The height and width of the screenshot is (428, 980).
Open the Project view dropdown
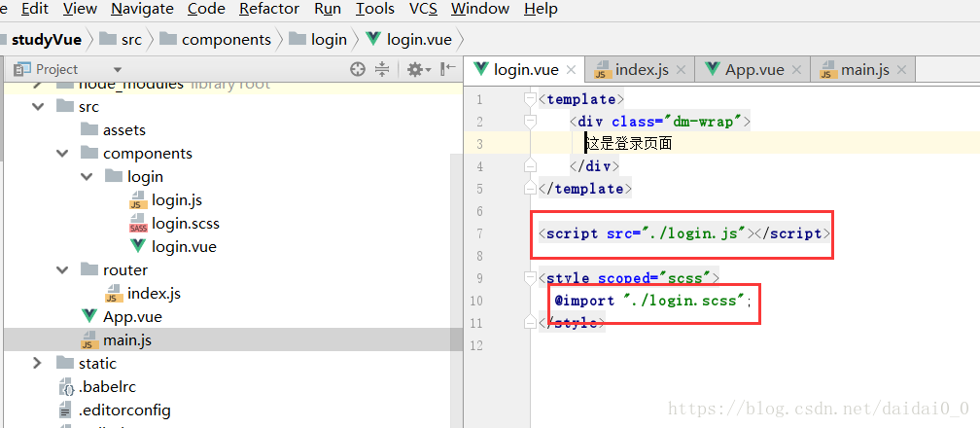pos(118,69)
